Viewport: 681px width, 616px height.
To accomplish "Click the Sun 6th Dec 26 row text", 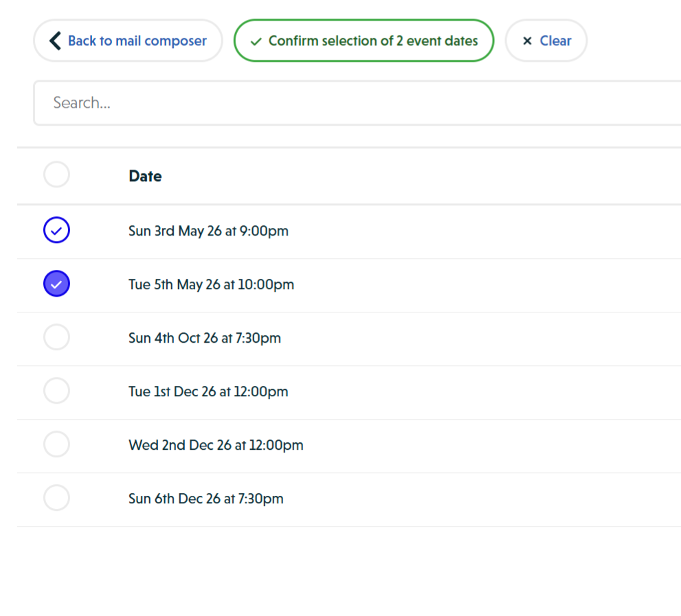I will point(205,499).
